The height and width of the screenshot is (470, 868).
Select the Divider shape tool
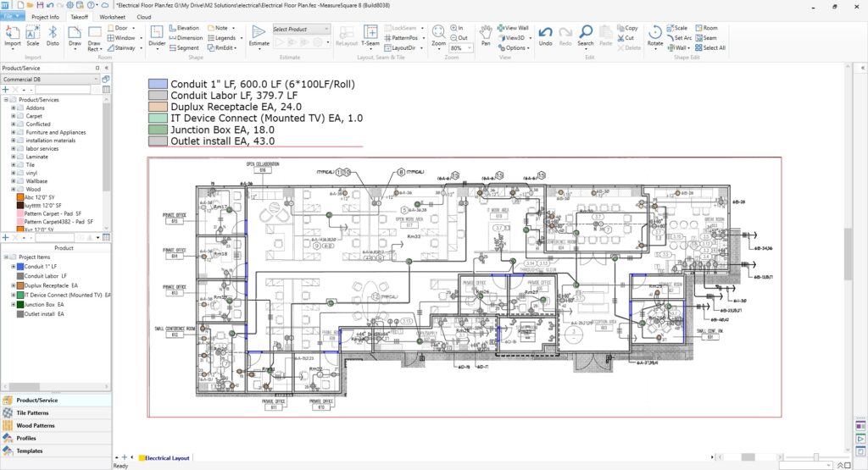(157, 36)
